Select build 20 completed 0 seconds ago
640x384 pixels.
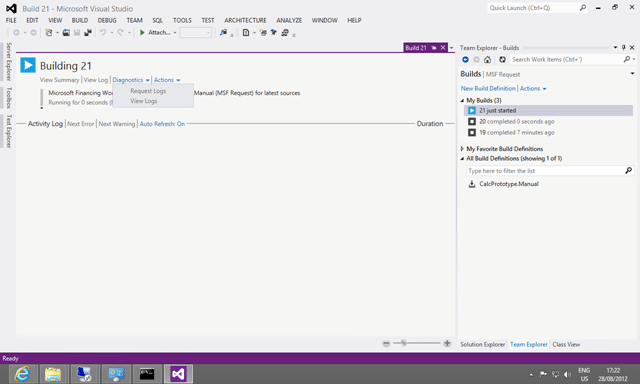tap(549, 122)
